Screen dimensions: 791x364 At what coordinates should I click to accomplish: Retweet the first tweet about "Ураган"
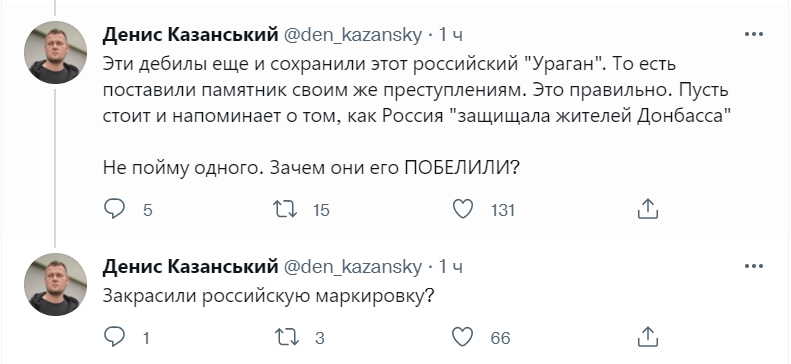[x=285, y=209]
